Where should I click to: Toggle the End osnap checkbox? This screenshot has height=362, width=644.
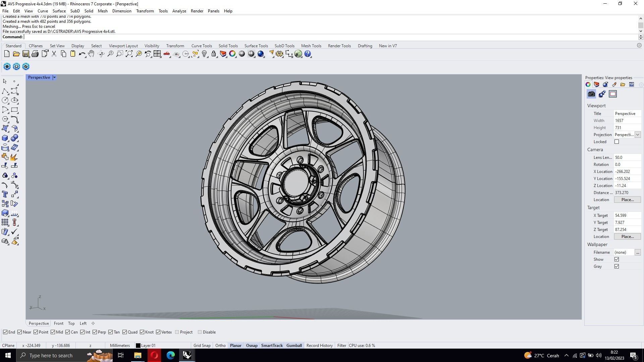pyautogui.click(x=5, y=332)
